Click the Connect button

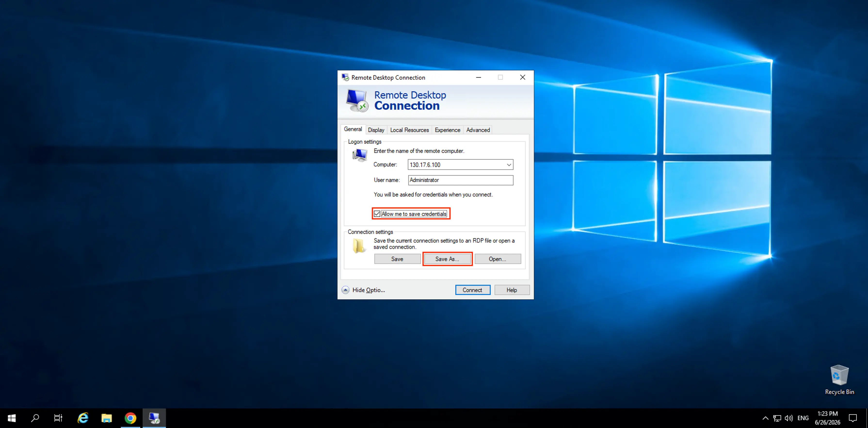tap(472, 290)
